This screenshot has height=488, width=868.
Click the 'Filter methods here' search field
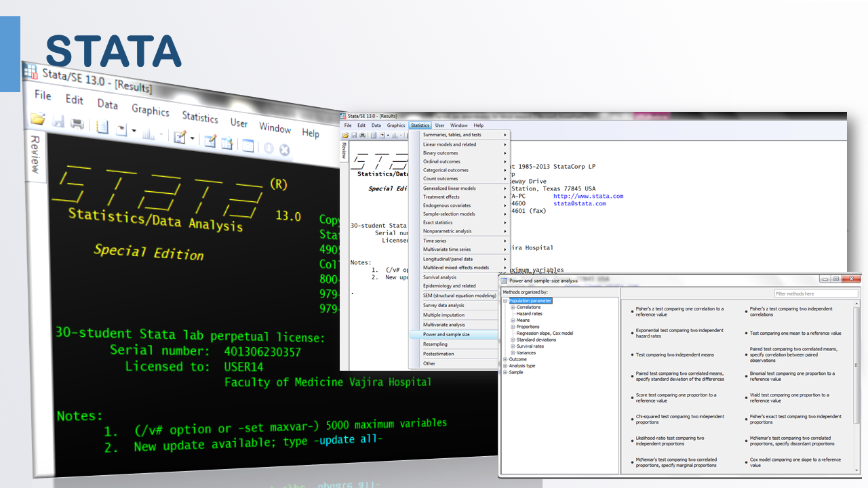click(816, 293)
